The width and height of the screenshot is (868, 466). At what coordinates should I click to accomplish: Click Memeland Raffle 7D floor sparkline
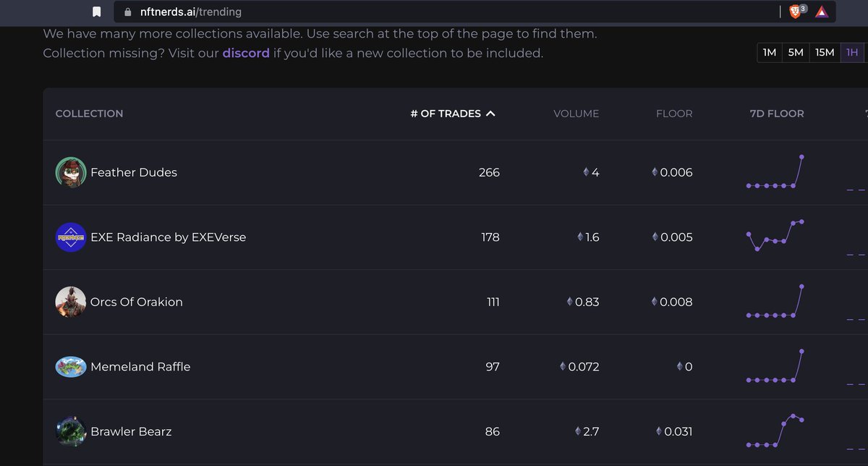(775, 365)
